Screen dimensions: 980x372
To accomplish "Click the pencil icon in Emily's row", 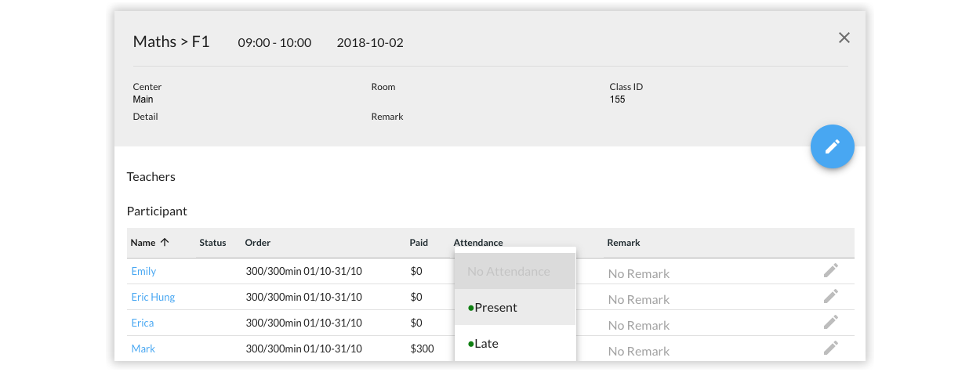I will tap(831, 270).
